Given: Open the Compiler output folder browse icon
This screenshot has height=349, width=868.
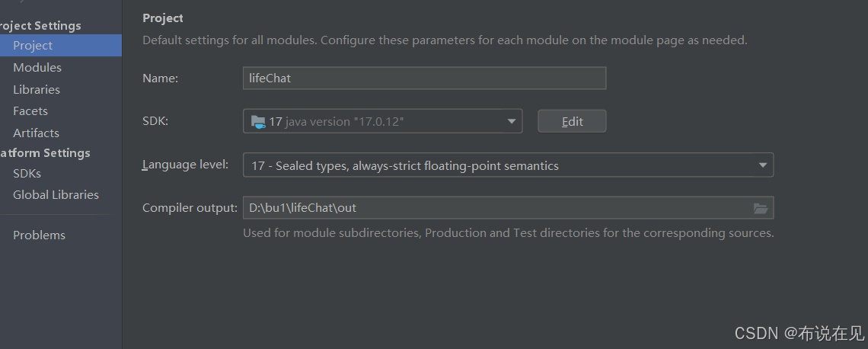Looking at the screenshot, I should pos(761,208).
